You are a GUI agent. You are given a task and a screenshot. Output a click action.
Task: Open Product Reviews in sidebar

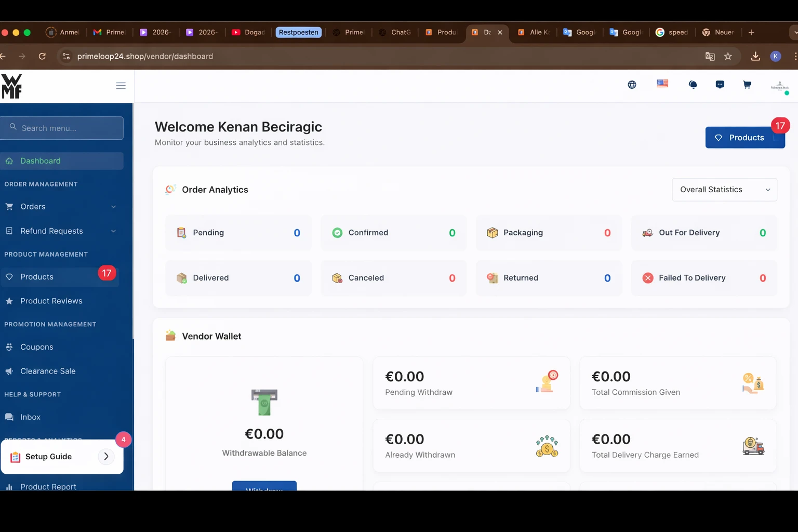point(51,301)
